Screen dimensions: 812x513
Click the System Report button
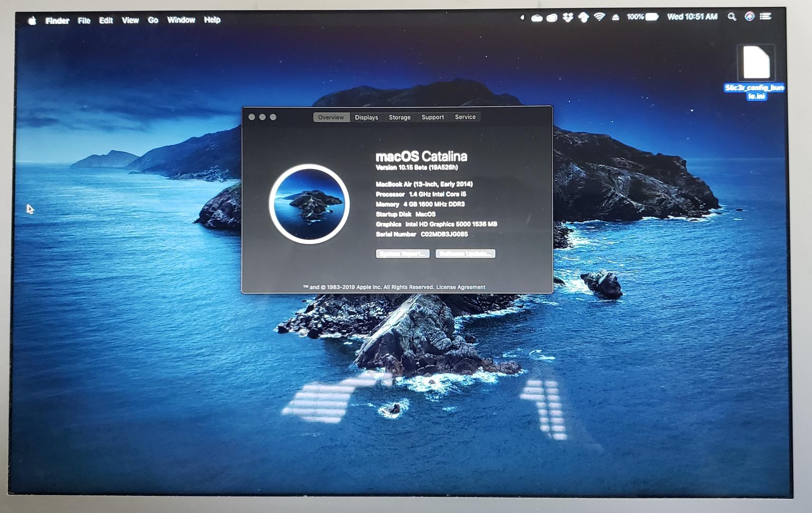pyautogui.click(x=403, y=254)
